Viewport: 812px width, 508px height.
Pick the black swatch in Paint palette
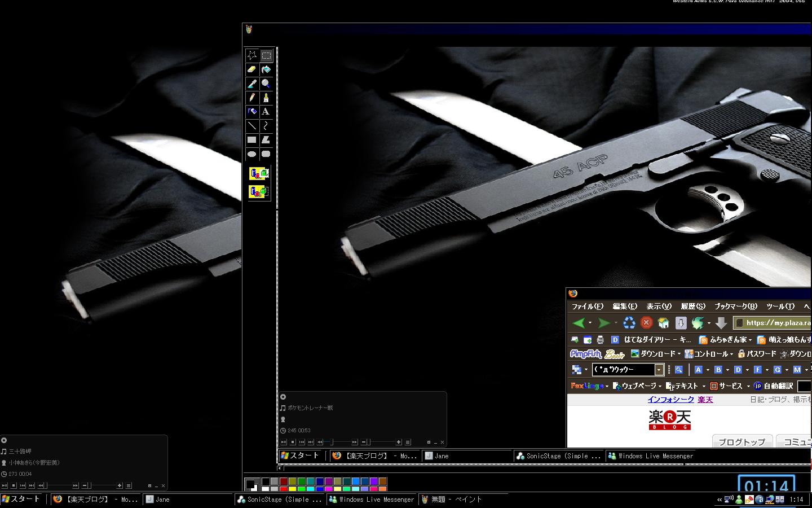tap(265, 481)
